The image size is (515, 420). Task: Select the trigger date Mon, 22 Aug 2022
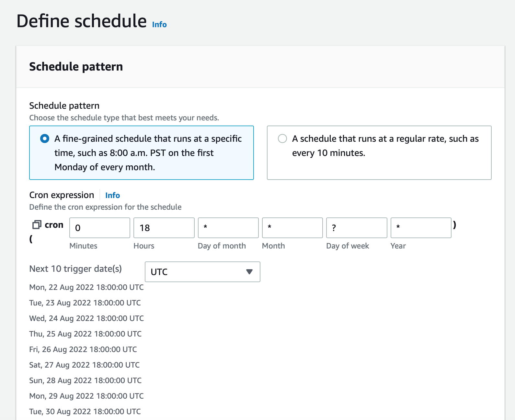coord(86,287)
